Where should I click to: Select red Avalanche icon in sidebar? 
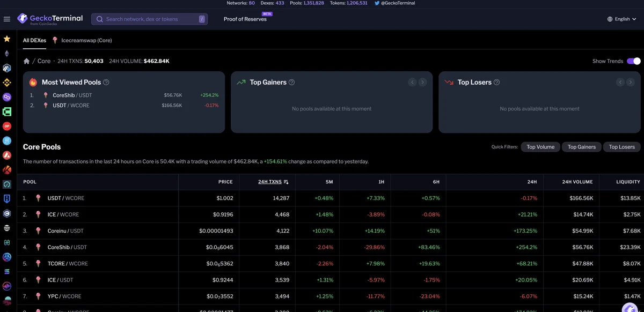click(7, 155)
